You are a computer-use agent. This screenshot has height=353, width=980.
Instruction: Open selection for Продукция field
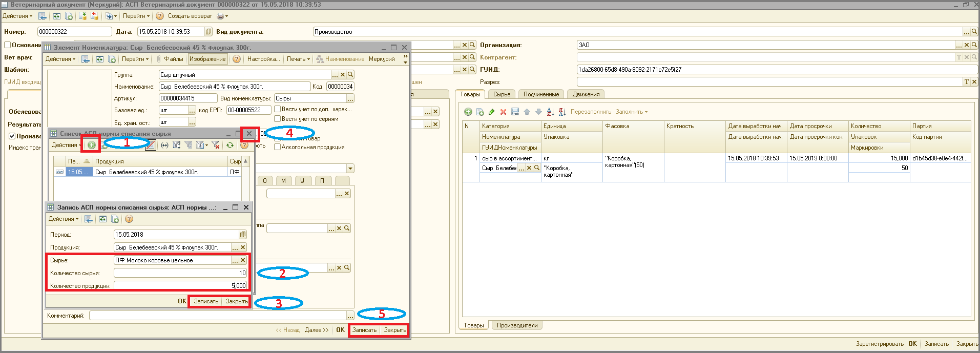pyautogui.click(x=235, y=247)
